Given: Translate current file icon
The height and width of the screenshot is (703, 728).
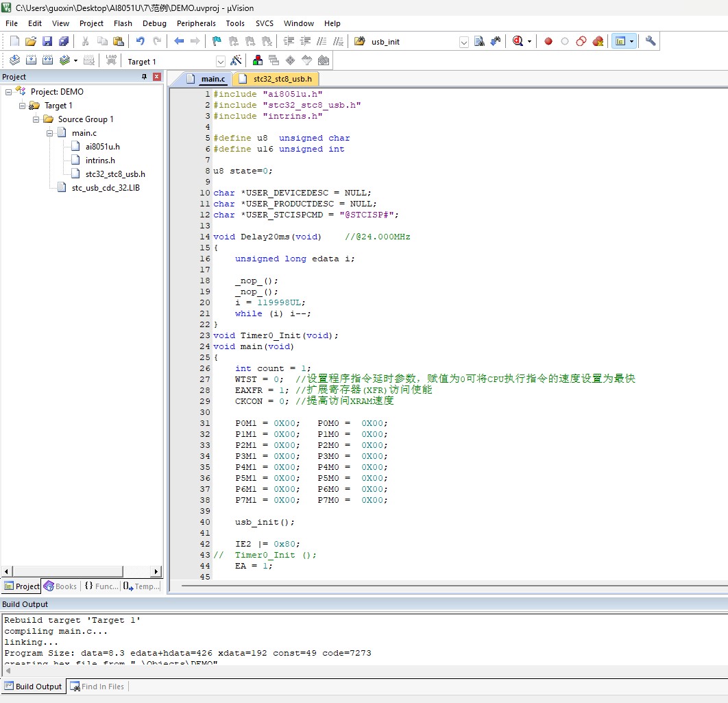Looking at the screenshot, I should point(14,60).
